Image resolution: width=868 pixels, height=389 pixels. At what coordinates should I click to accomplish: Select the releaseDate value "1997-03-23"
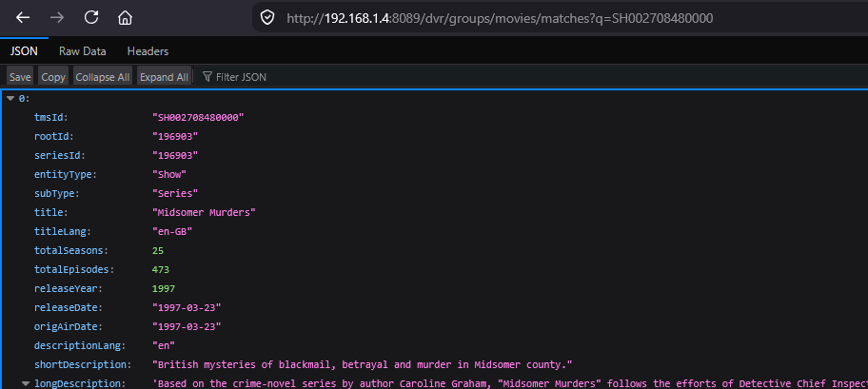(187, 307)
